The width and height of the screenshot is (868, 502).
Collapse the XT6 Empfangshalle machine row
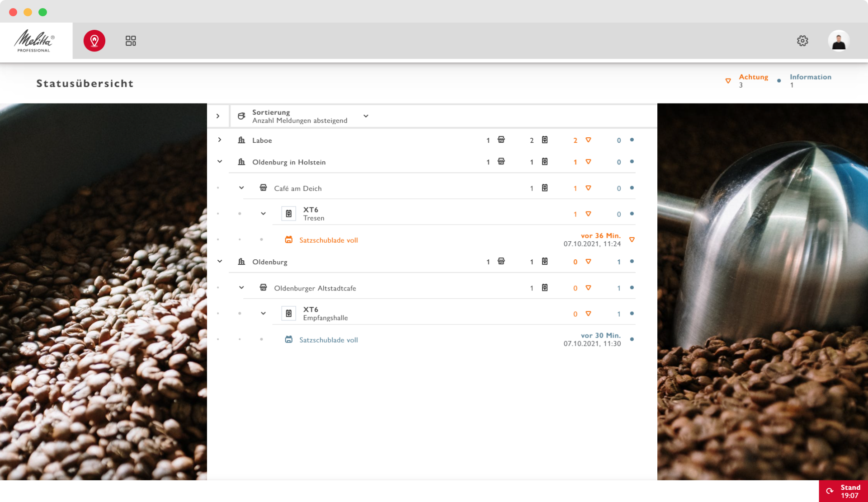263,313
